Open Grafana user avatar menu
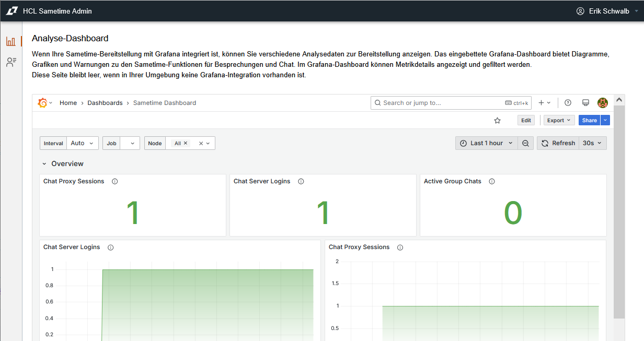 point(603,103)
